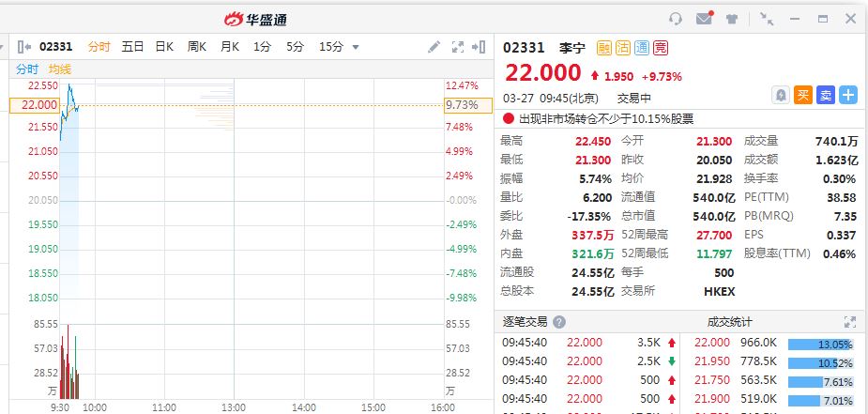Expand the 成交统计 panel icon
Image resolution: width=868 pixels, height=414 pixels.
[850, 321]
